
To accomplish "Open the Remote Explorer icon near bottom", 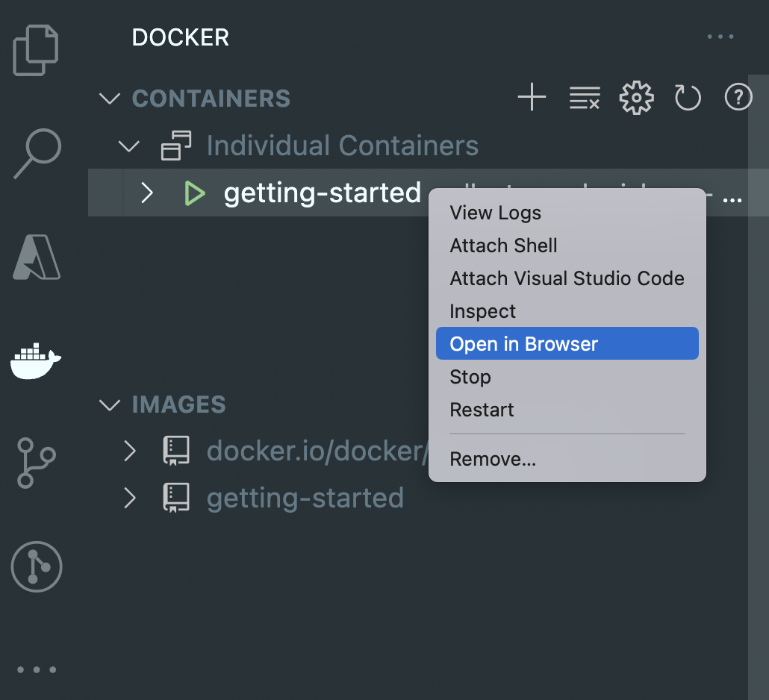I will click(36, 567).
